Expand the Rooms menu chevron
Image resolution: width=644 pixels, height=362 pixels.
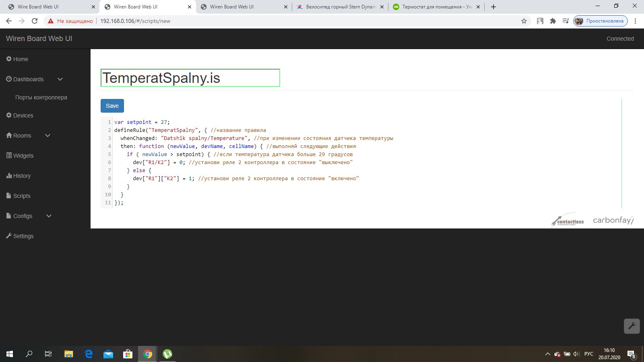pyautogui.click(x=47, y=136)
